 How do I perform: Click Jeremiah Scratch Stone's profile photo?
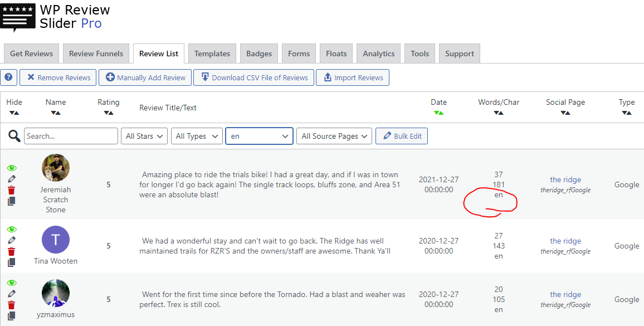(x=56, y=168)
